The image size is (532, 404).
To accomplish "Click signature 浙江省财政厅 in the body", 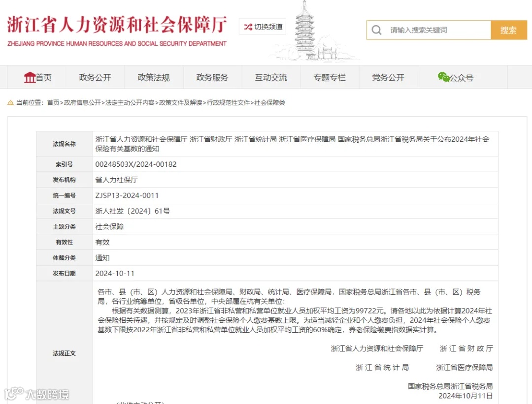I will coord(466,349).
